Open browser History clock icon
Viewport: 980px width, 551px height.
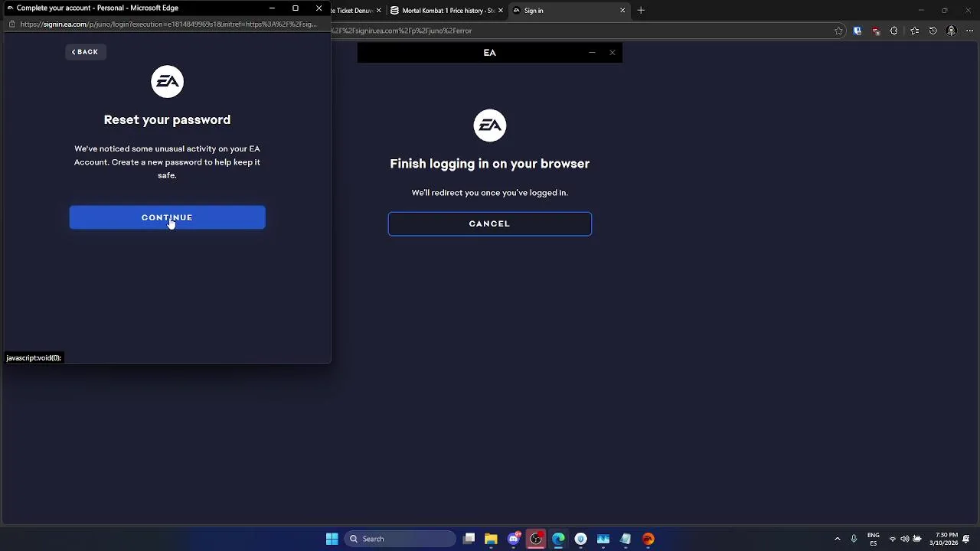[933, 31]
